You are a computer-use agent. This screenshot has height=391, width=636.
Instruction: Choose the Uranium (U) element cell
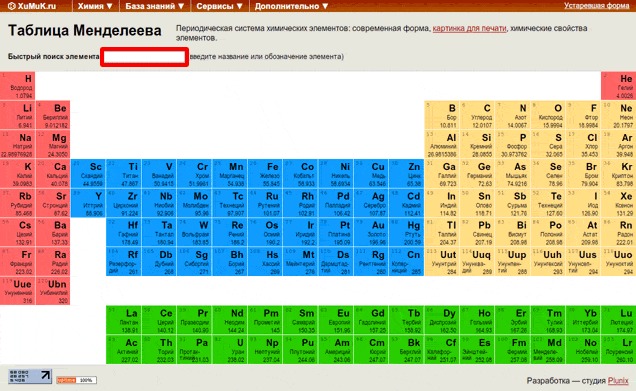tap(230, 349)
